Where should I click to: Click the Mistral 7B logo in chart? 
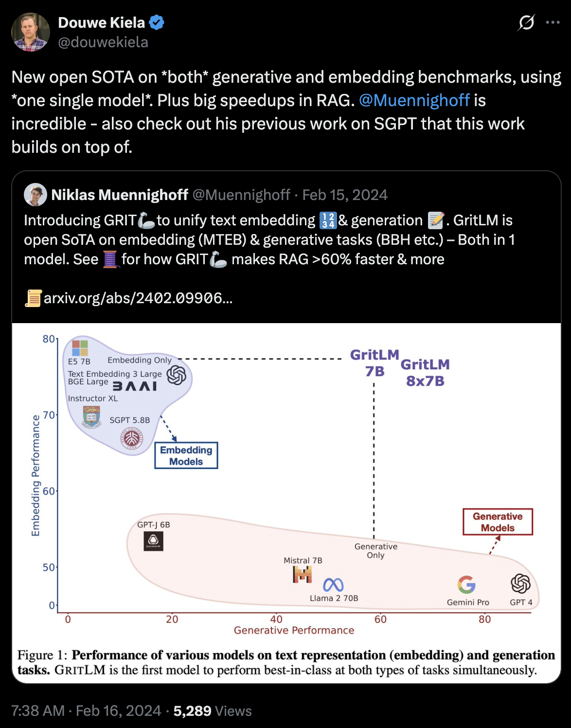point(302,575)
